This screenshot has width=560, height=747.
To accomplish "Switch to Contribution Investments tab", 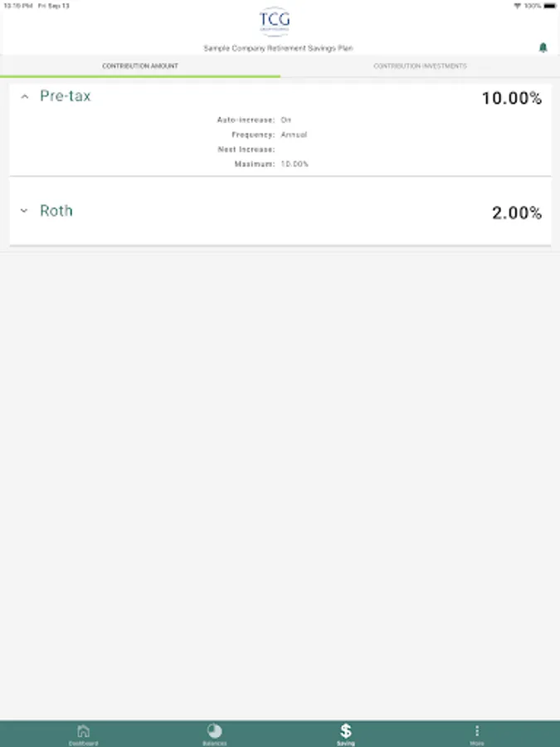I will (420, 66).
